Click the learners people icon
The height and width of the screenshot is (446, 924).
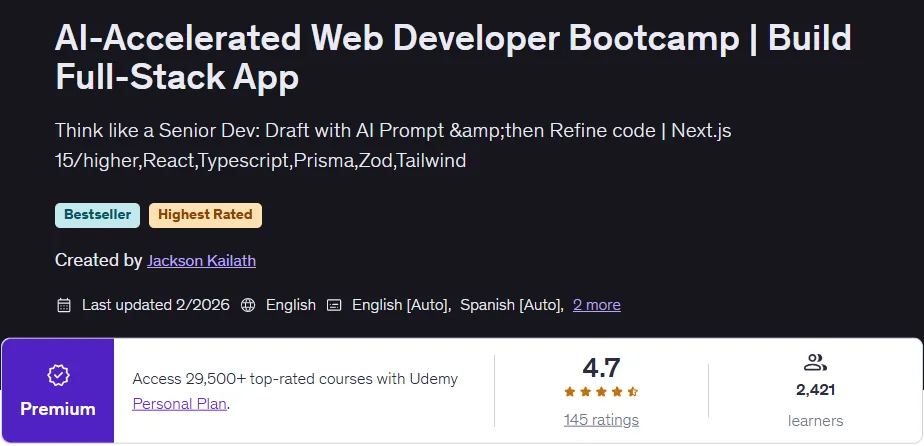816,363
